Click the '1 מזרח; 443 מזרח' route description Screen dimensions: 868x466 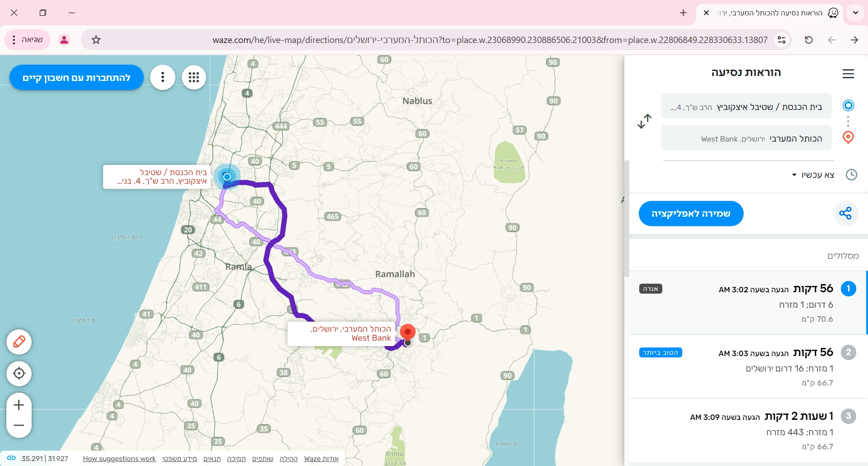click(800, 432)
